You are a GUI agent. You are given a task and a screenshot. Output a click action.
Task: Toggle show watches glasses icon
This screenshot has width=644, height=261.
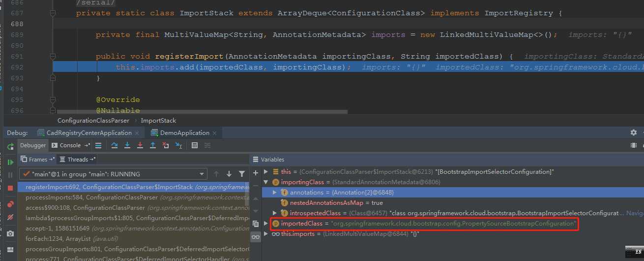(x=255, y=237)
